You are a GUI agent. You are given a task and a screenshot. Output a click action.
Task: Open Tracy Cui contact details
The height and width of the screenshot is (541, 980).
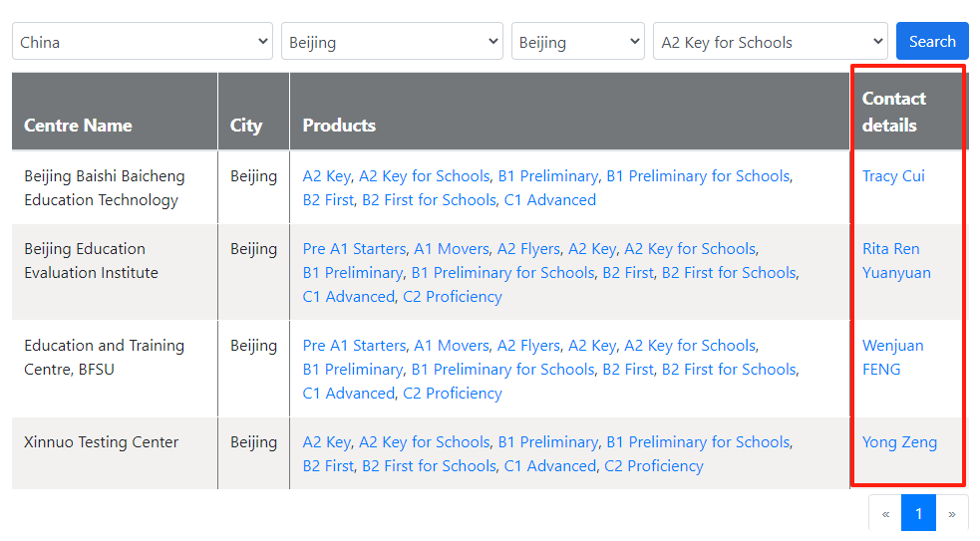point(893,176)
